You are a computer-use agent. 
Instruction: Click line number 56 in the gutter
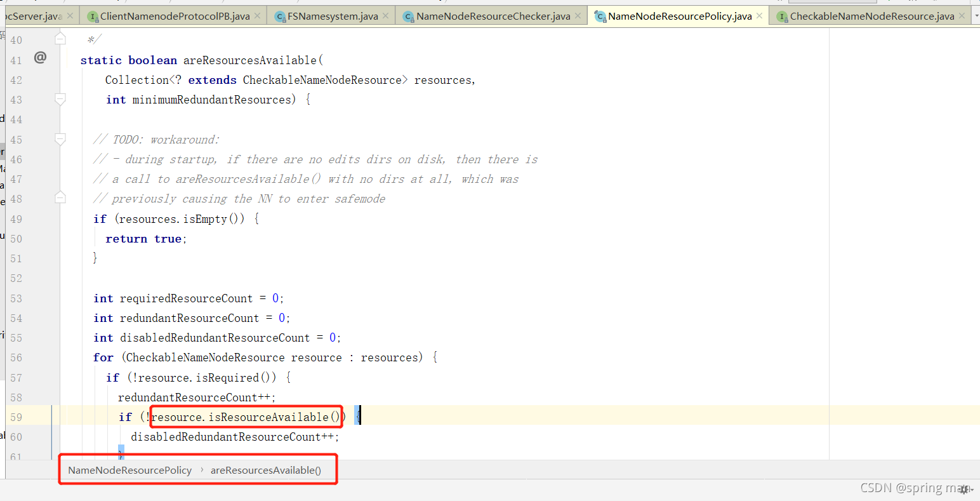[17, 357]
